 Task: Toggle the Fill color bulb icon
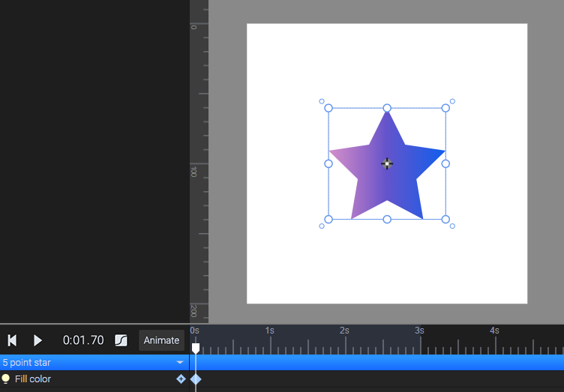[5, 379]
